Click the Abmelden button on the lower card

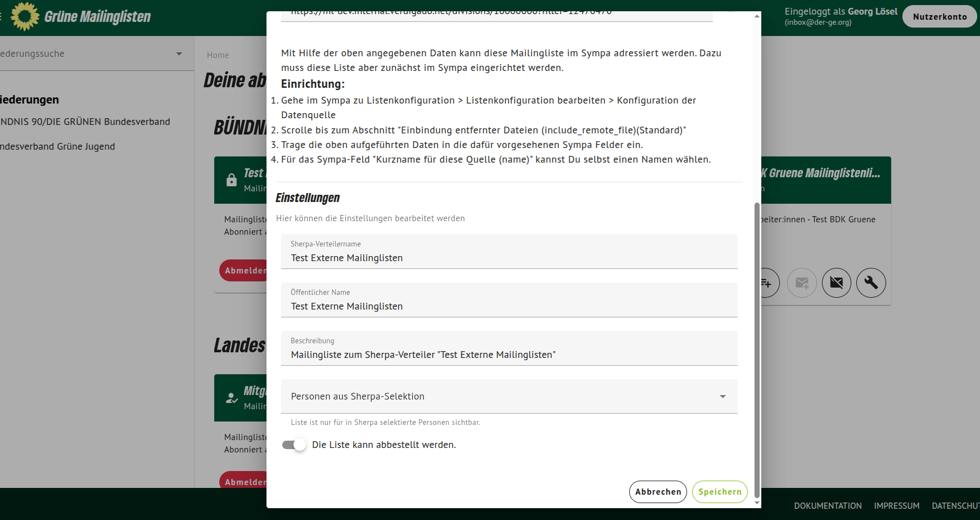[243, 480]
